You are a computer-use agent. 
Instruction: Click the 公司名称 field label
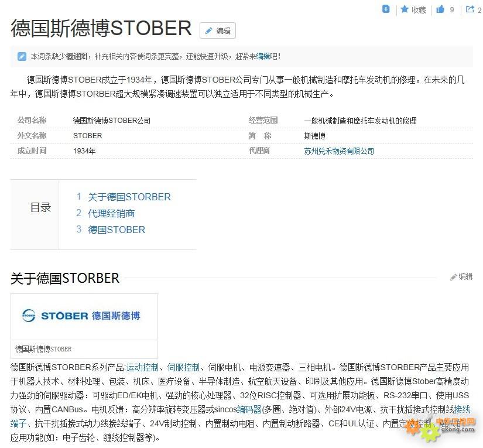click(32, 120)
